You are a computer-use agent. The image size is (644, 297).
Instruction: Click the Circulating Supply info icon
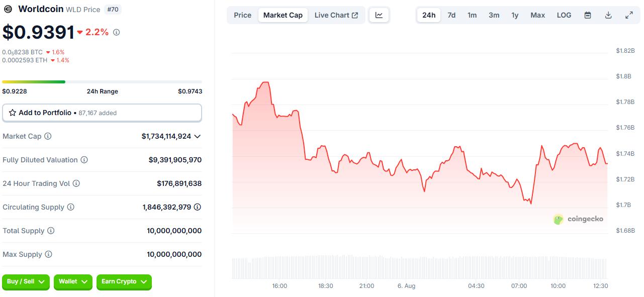point(70,207)
